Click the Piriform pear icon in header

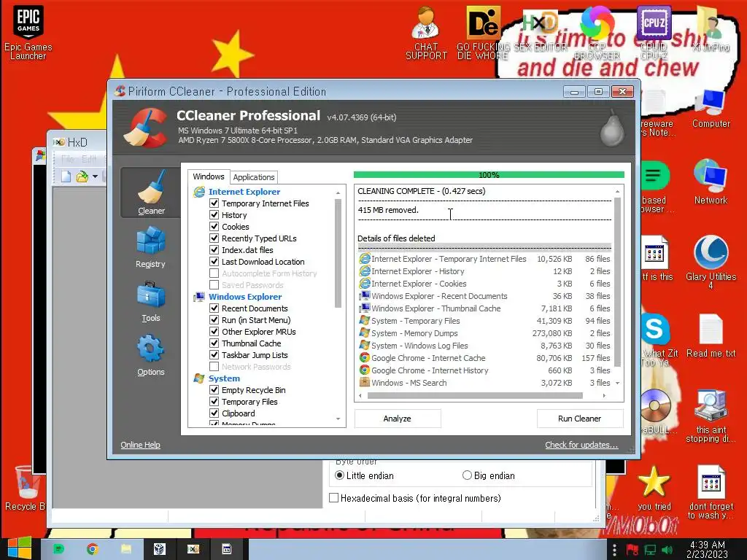tap(612, 128)
